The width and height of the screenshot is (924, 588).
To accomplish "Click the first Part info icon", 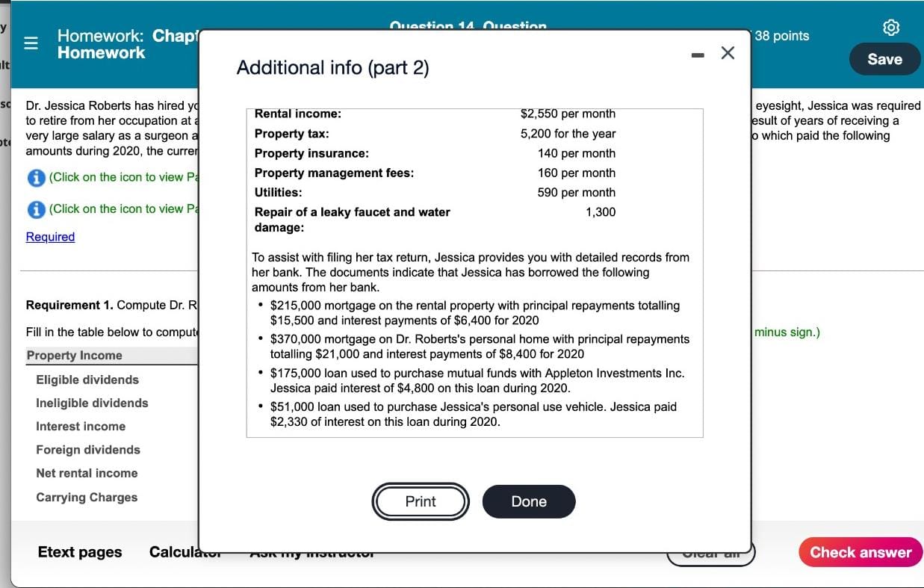I will (35, 178).
